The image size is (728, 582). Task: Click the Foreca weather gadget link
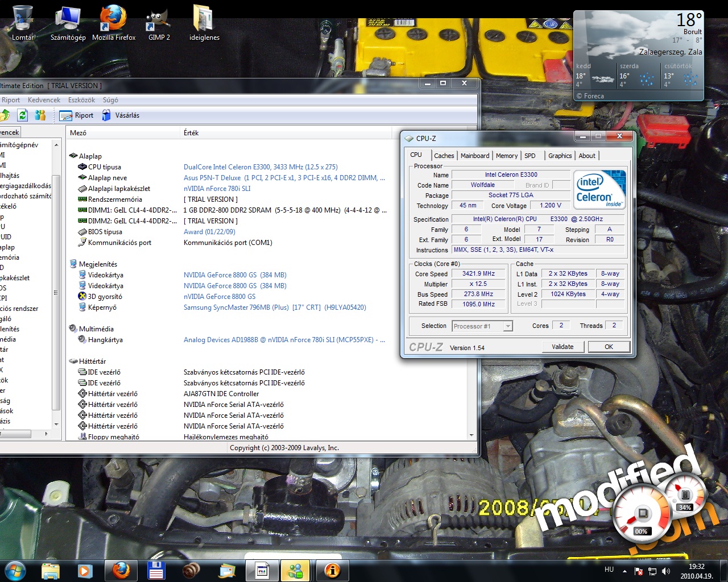(590, 96)
